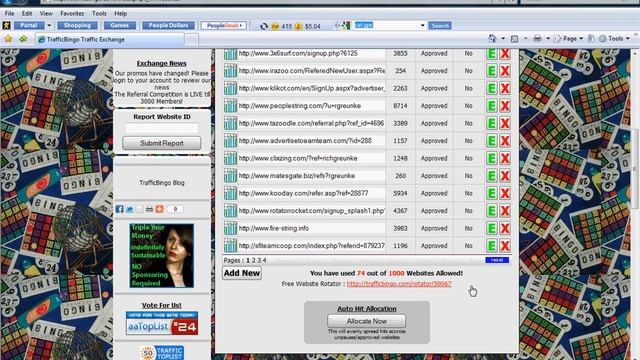Open the Home button dropdown arrow
Viewport: 640px width, 360px height.
(503, 39)
